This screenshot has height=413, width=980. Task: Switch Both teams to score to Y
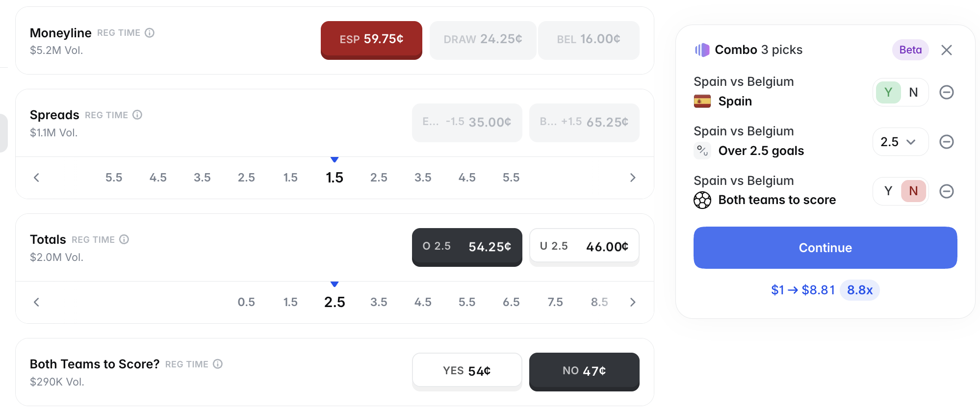888,191
